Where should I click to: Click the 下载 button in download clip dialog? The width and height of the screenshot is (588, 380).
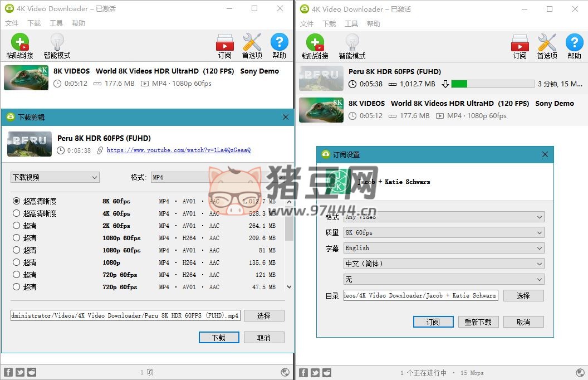(218, 338)
